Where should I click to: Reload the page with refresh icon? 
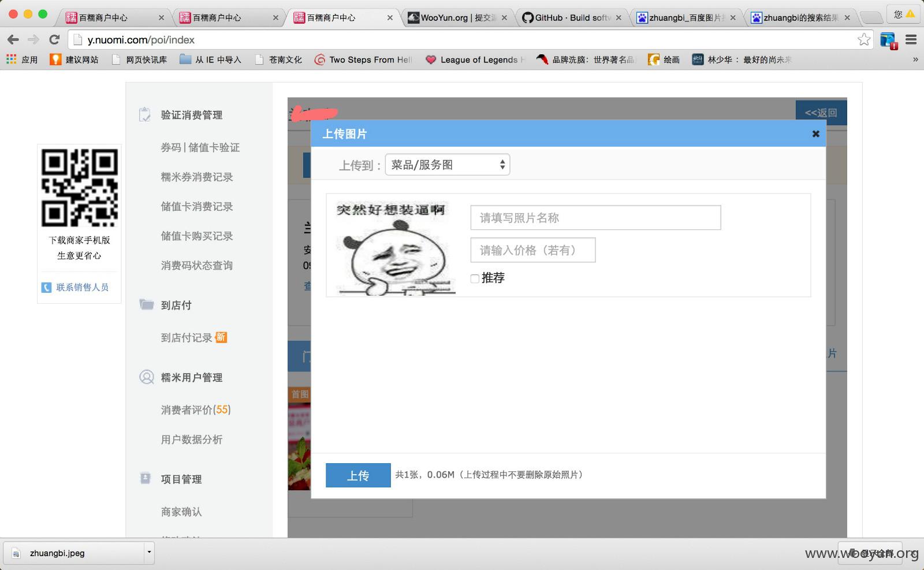coord(54,39)
